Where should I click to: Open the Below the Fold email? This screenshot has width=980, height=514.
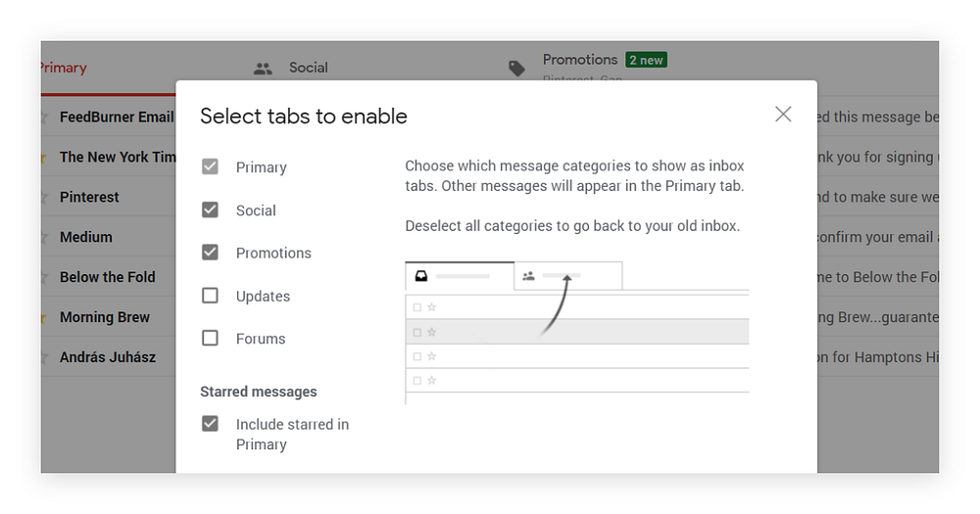pos(108,277)
